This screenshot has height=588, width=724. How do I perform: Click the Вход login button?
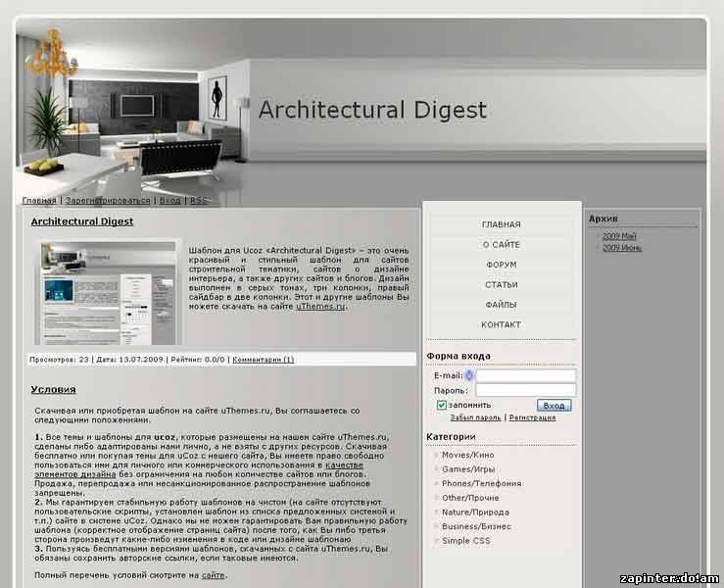click(555, 406)
